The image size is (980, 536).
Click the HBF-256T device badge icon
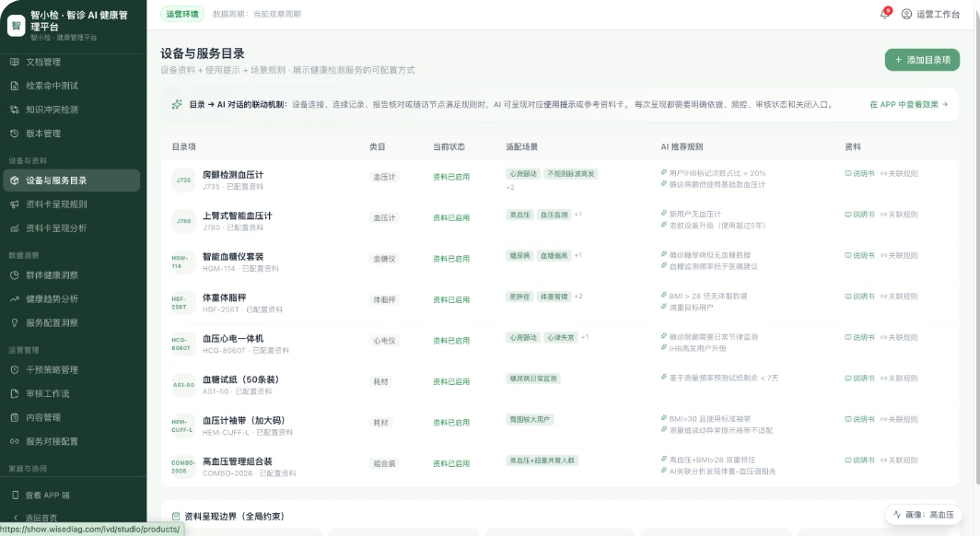184,303
